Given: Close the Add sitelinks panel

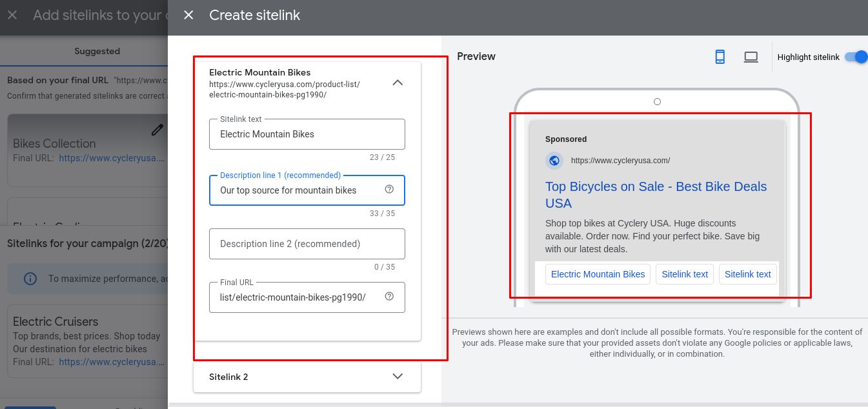Looking at the screenshot, I should click(12, 15).
